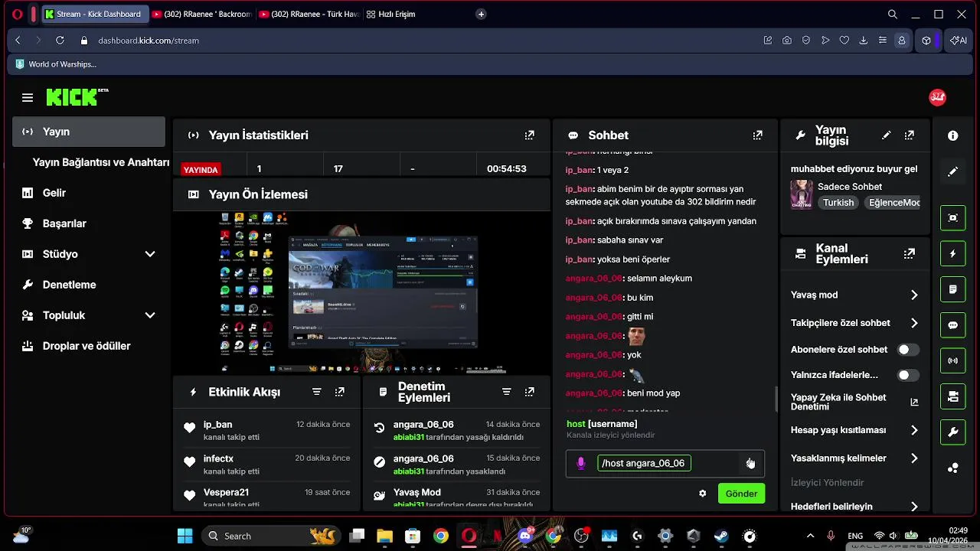
Task: Edit stream info with the pencil in Yayın bilgisi
Action: [x=886, y=135]
